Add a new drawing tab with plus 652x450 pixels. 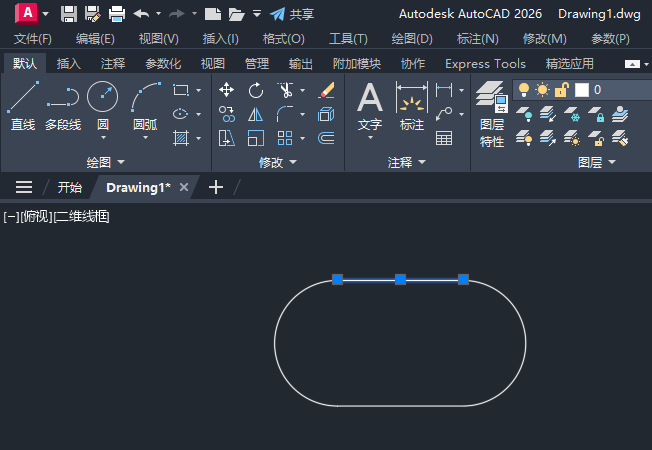click(x=216, y=188)
